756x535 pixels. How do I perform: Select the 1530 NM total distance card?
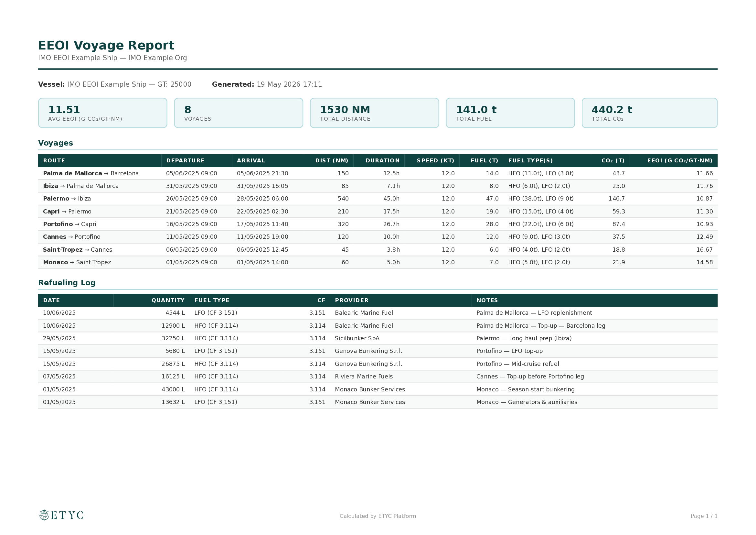(374, 113)
